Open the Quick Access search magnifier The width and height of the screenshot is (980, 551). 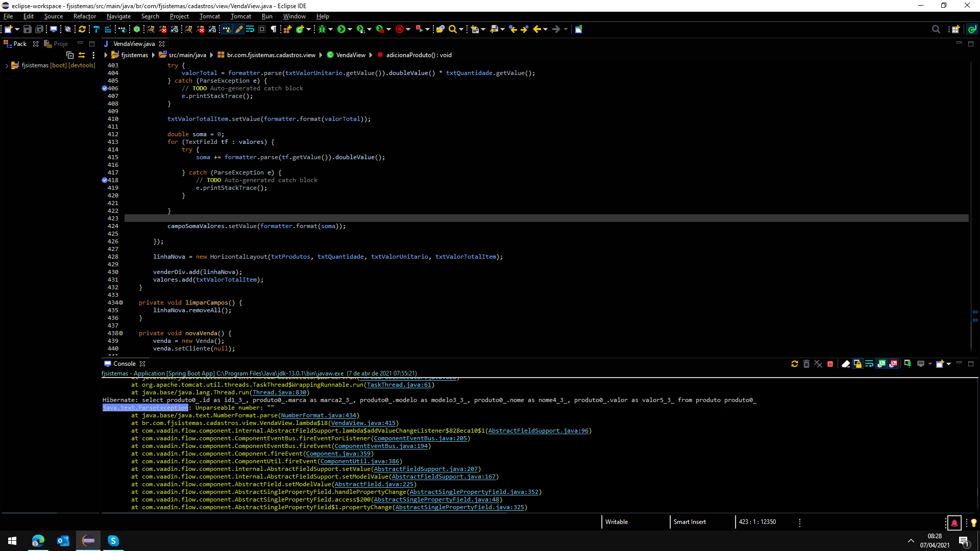coord(936,29)
